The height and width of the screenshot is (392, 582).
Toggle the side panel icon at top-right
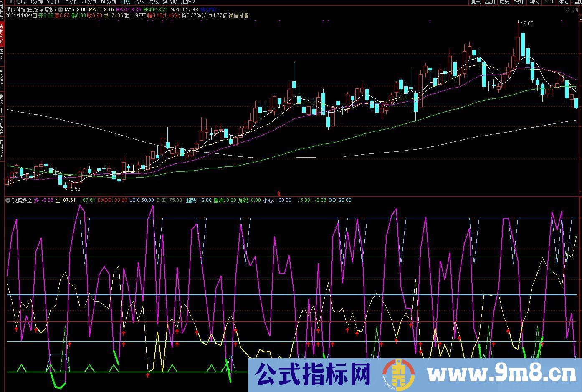pyautogui.click(x=576, y=10)
